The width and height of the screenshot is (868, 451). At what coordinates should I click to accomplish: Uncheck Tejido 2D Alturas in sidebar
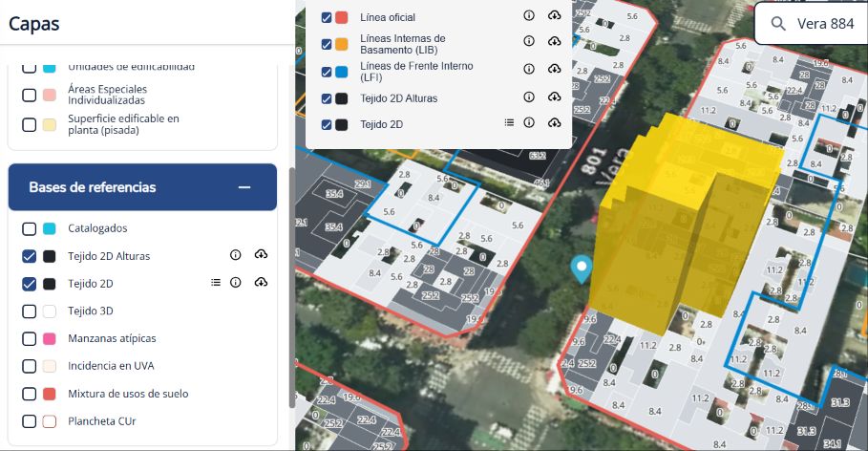click(x=29, y=256)
